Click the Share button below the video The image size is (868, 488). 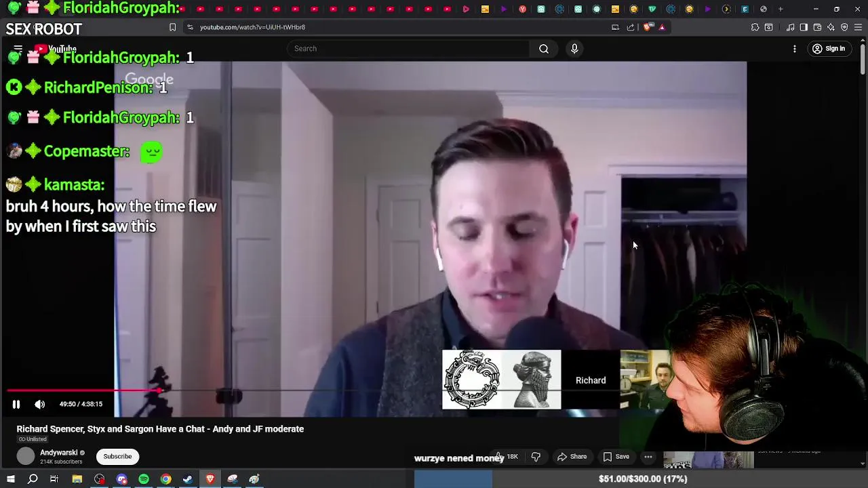pos(572,457)
